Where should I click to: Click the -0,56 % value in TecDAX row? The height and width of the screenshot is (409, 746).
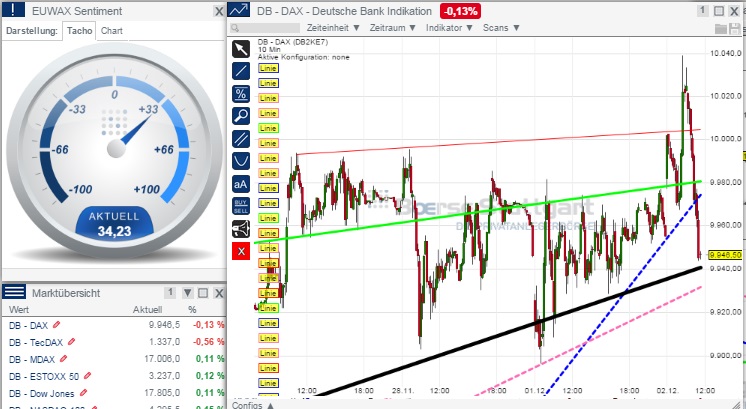tap(208, 341)
